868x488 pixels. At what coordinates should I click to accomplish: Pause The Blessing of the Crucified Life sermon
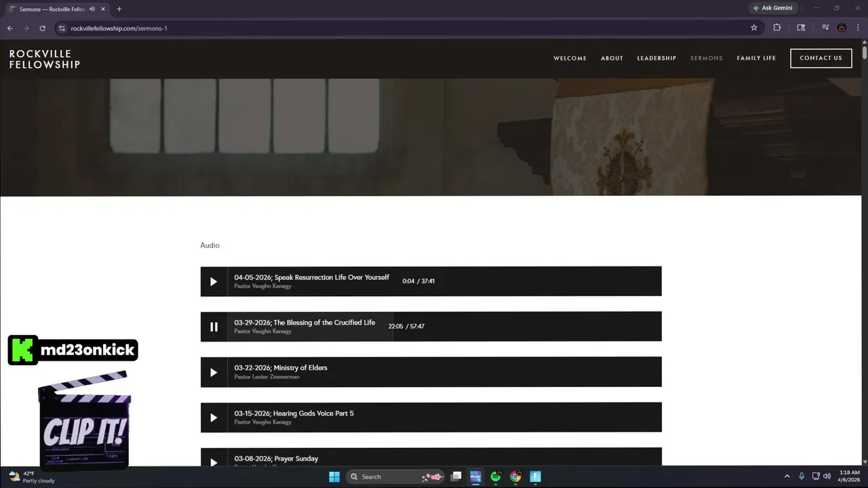(214, 327)
